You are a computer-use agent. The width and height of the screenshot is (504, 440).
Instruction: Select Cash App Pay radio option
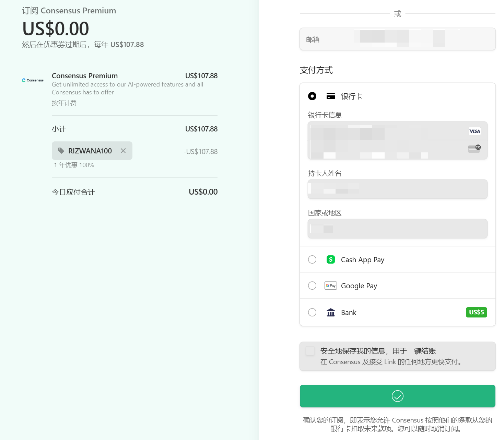[x=312, y=259]
